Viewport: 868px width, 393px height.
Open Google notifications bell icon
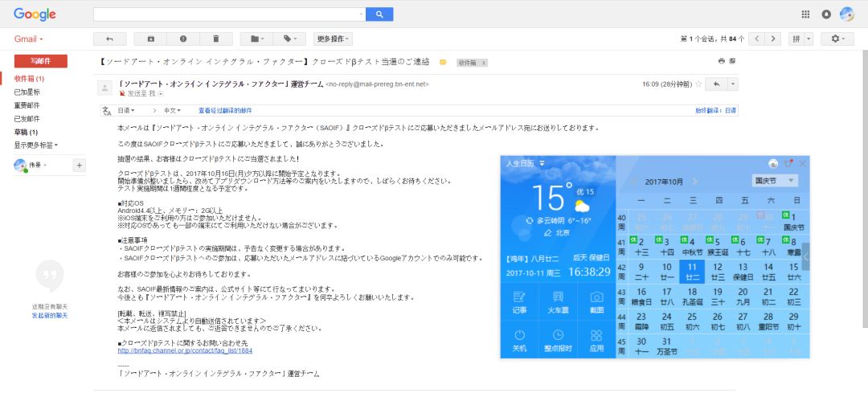click(x=826, y=14)
